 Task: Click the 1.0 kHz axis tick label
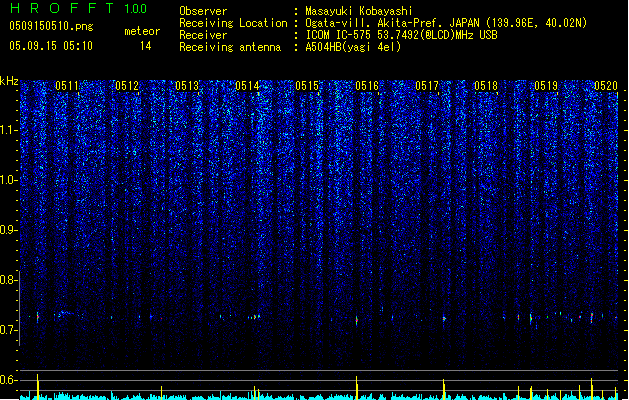(x=9, y=180)
